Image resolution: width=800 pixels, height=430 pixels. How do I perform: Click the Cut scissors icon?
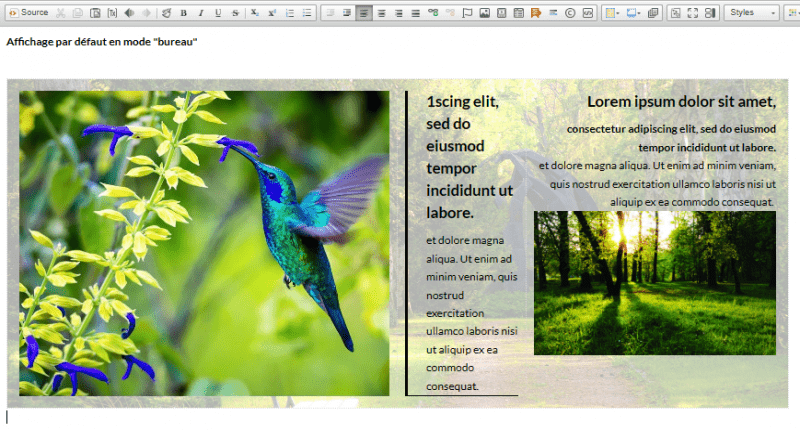61,12
